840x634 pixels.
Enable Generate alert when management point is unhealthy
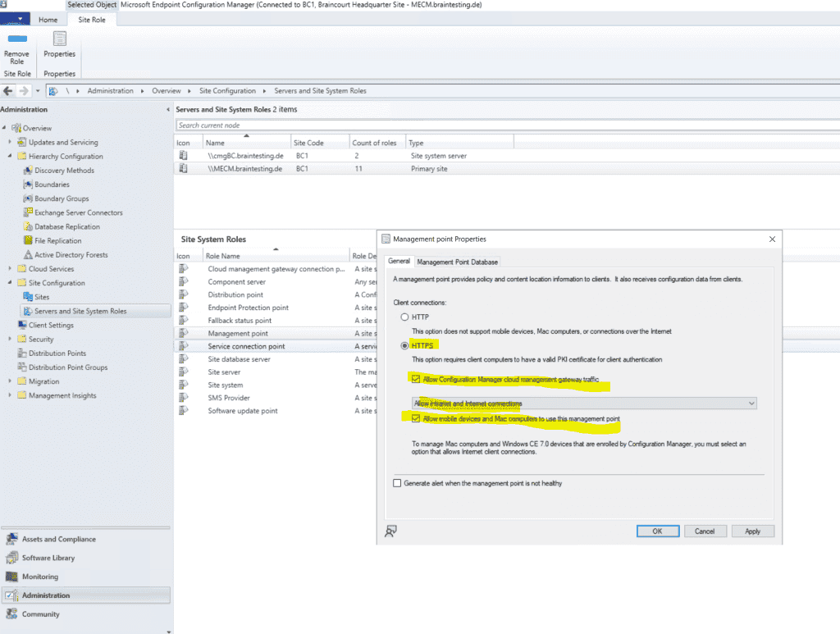tap(397, 483)
